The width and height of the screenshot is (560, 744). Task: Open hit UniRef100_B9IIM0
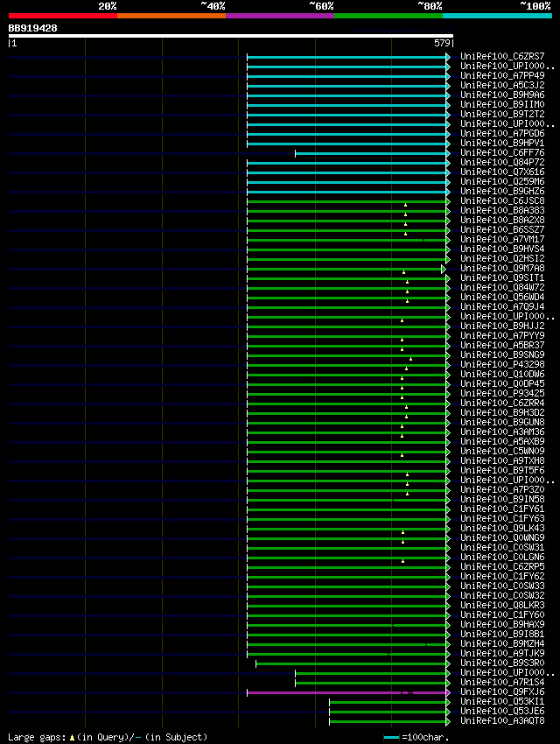click(x=502, y=104)
